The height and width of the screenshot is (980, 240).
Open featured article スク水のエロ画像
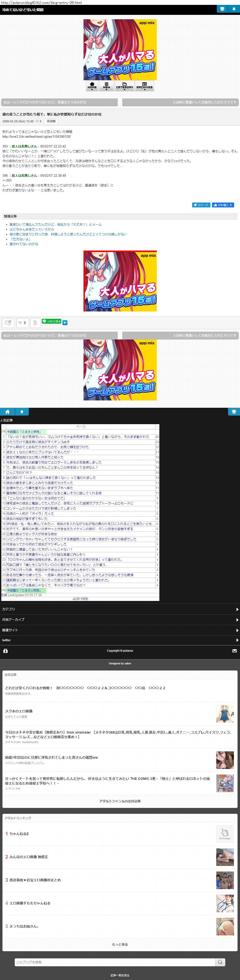tap(19, 711)
